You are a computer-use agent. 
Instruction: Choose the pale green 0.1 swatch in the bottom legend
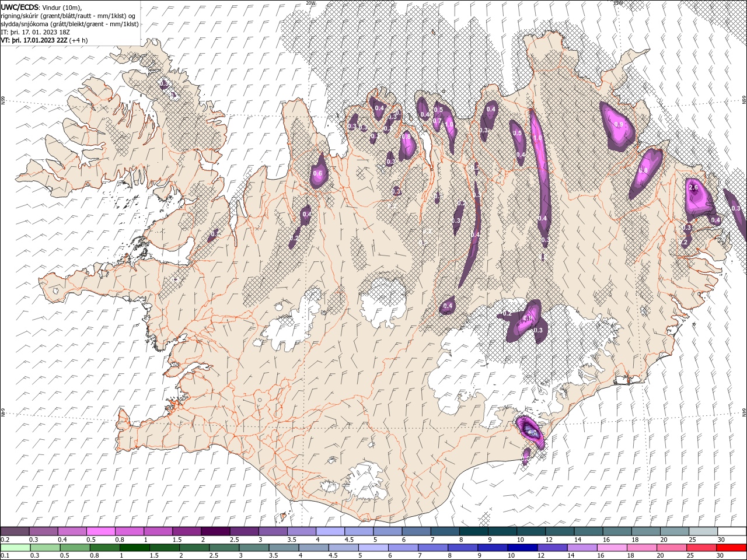pos(15,548)
